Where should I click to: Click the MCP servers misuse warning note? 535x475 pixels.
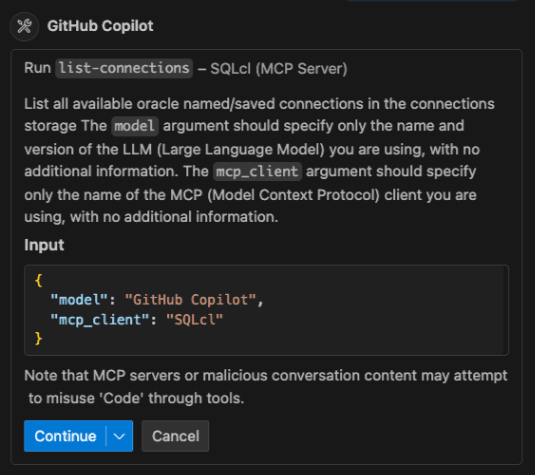266,387
